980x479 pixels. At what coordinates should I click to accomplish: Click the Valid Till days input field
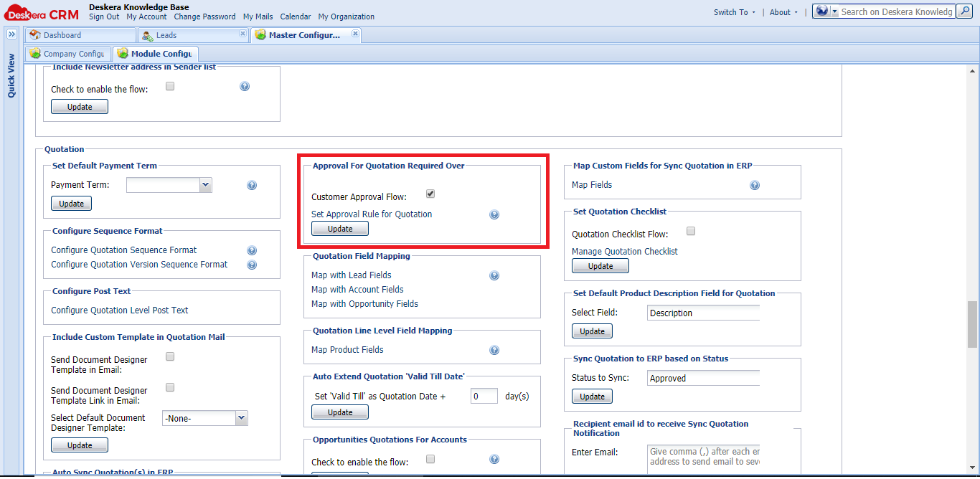click(x=484, y=396)
